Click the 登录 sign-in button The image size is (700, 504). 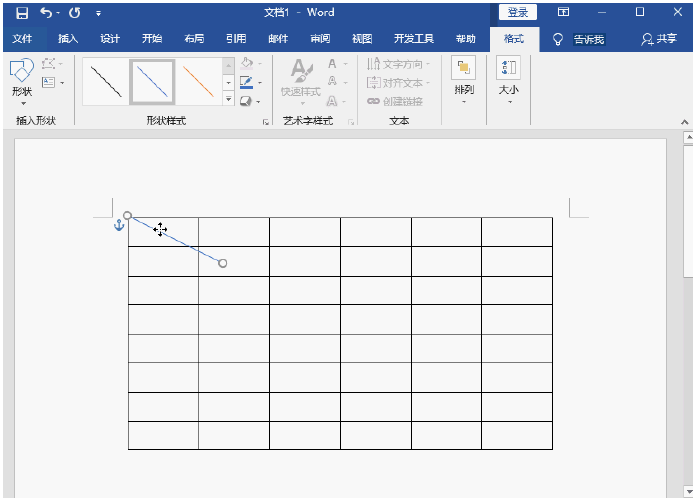[x=517, y=13]
